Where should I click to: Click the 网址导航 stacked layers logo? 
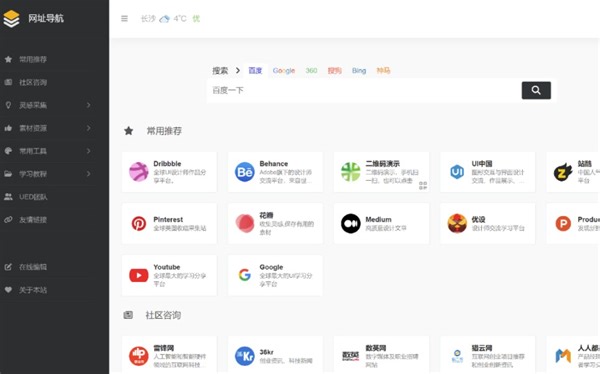click(11, 18)
